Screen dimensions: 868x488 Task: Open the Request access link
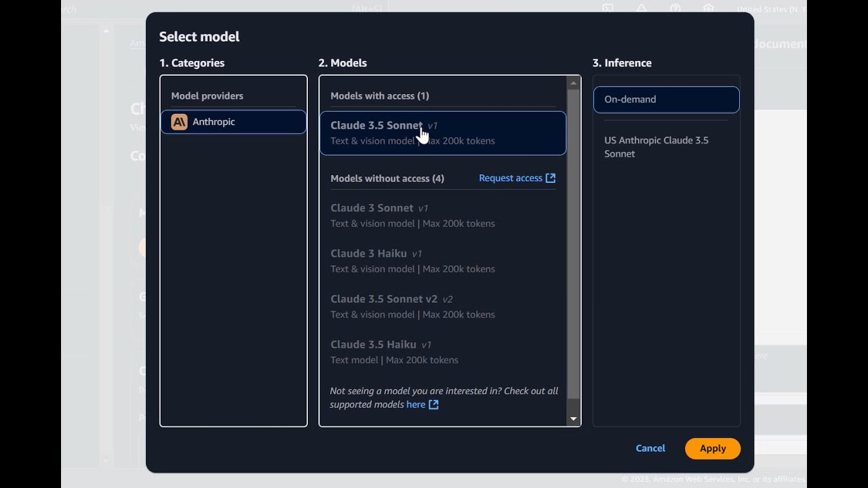click(517, 178)
